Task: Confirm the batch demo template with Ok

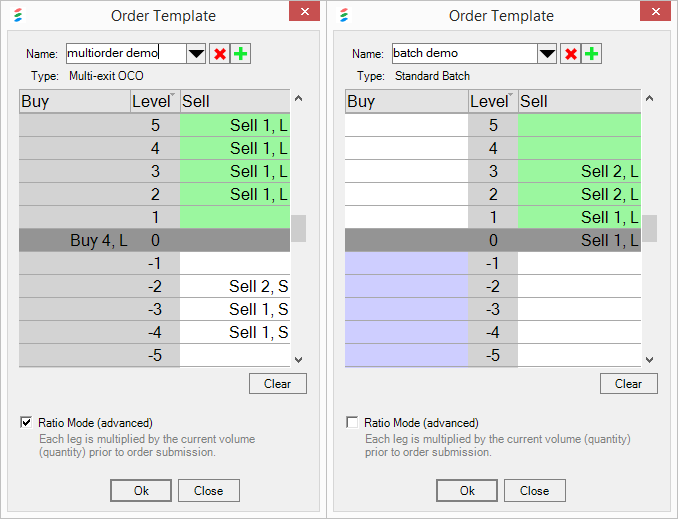Action: click(x=467, y=491)
